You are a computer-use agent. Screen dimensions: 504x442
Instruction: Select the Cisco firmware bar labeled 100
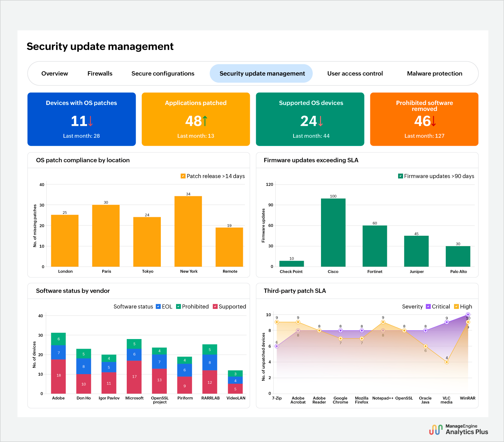click(333, 232)
